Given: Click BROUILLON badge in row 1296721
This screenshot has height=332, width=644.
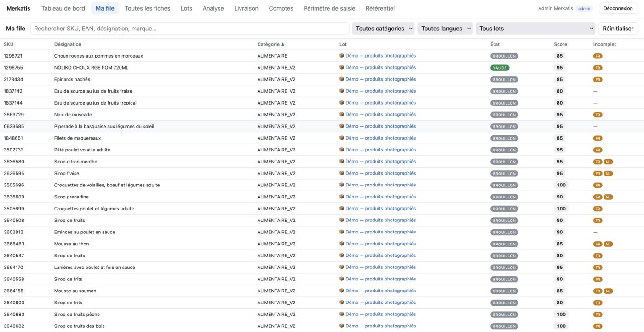Looking at the screenshot, I should click(504, 56).
